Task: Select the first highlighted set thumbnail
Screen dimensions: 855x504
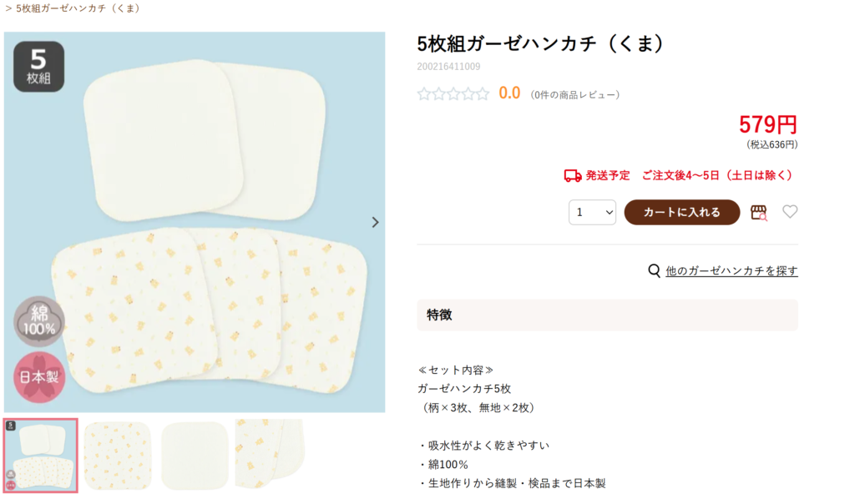Action: [x=40, y=454]
